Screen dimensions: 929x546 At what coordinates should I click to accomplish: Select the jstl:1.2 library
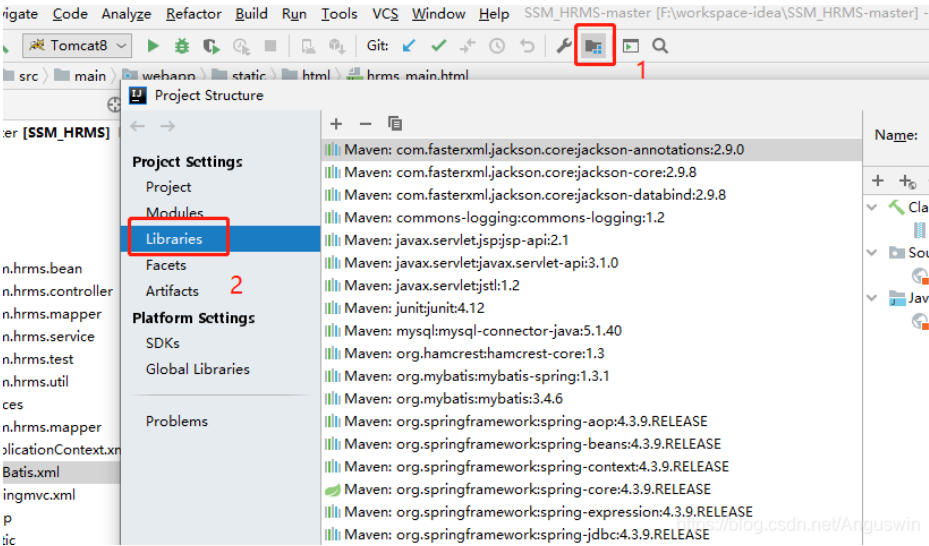592,285
